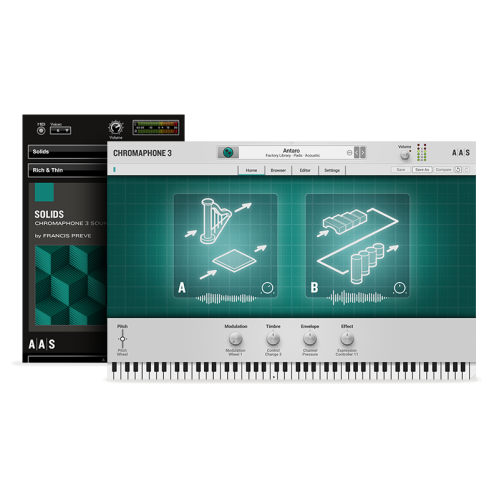This screenshot has height=500, width=499.
Task: Click the Save button
Action: (401, 170)
